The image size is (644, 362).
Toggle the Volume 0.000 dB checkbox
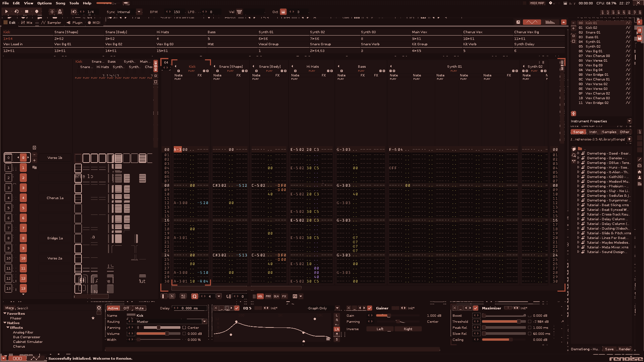[x=184, y=334]
